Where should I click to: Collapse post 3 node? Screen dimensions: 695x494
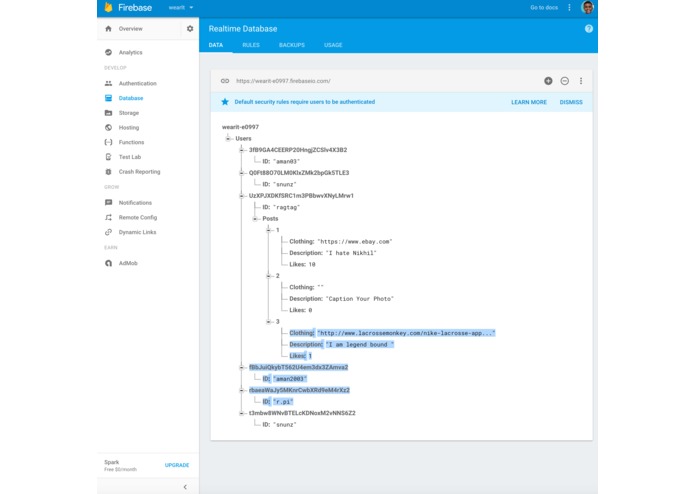pos(269,322)
